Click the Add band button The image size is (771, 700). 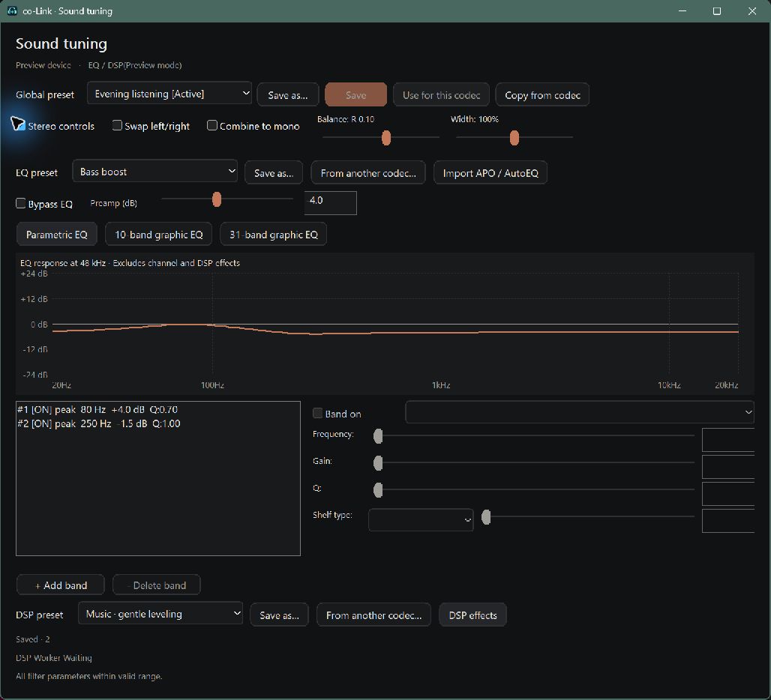61,585
